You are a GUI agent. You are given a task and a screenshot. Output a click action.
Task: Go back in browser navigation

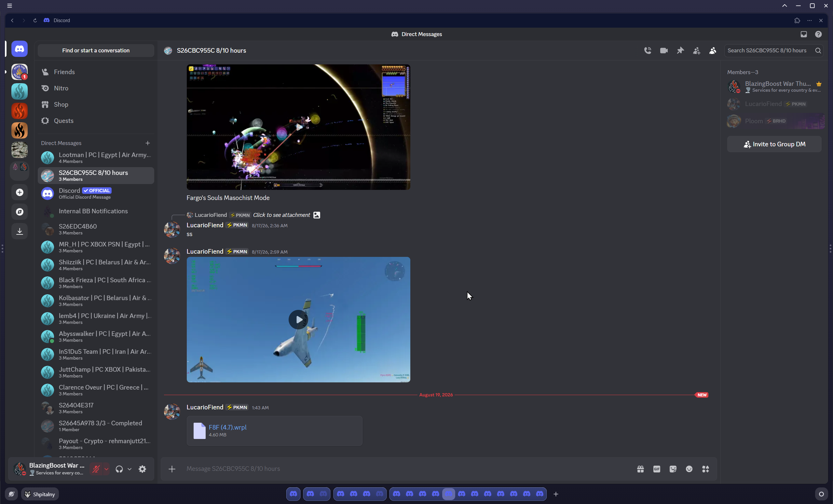coord(12,20)
